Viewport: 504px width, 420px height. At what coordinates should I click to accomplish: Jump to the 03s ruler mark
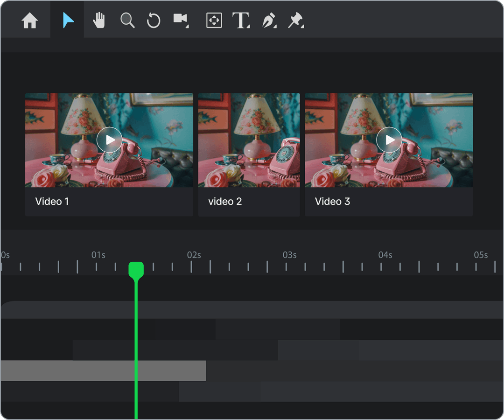coord(289,255)
